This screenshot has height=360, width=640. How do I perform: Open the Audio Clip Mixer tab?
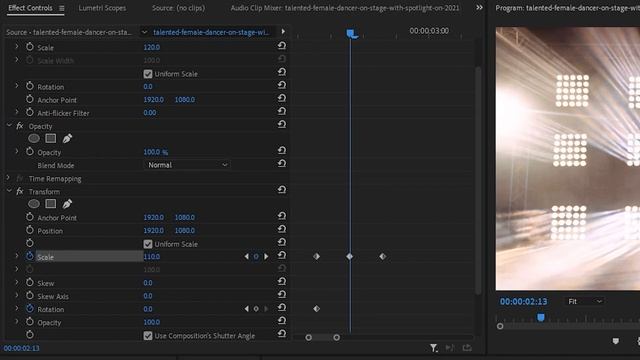tap(345, 8)
